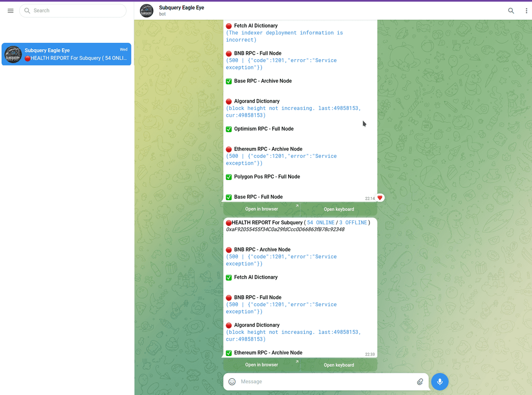Click the 54 ONLINE link in the health report

pyautogui.click(x=321, y=222)
